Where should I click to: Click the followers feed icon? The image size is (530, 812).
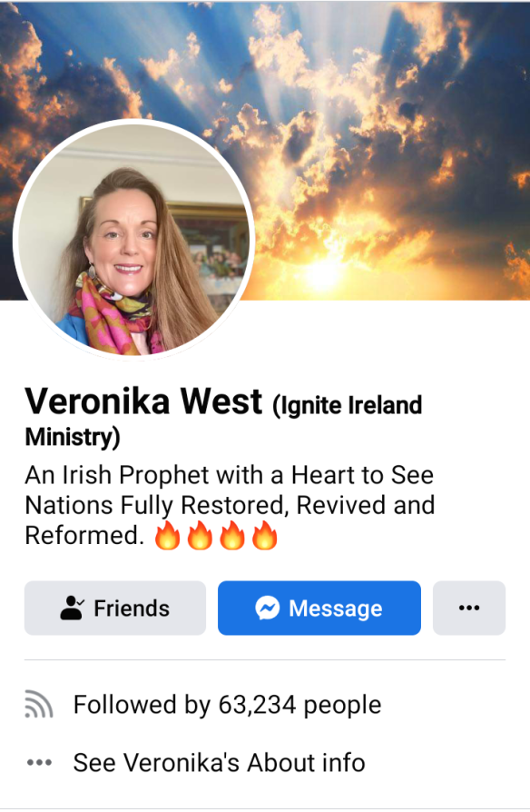(x=39, y=705)
